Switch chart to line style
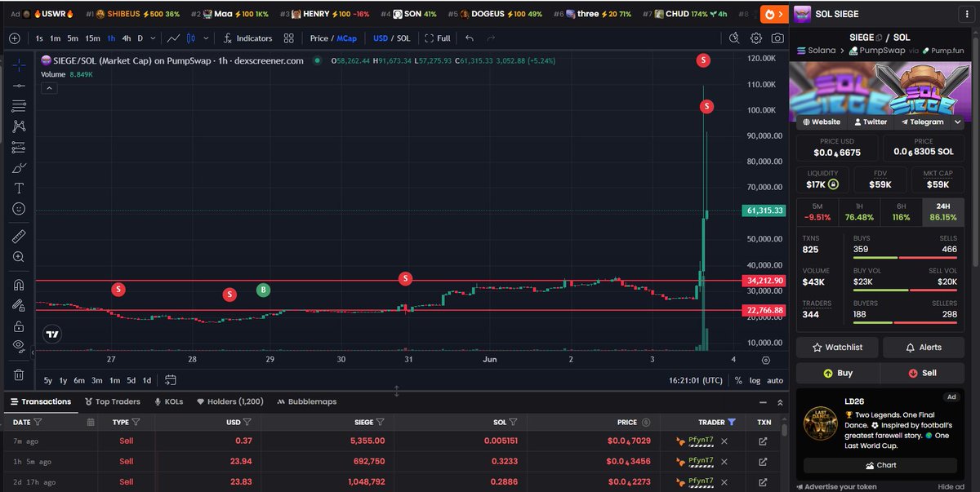This screenshot has width=980, height=492. 173,38
